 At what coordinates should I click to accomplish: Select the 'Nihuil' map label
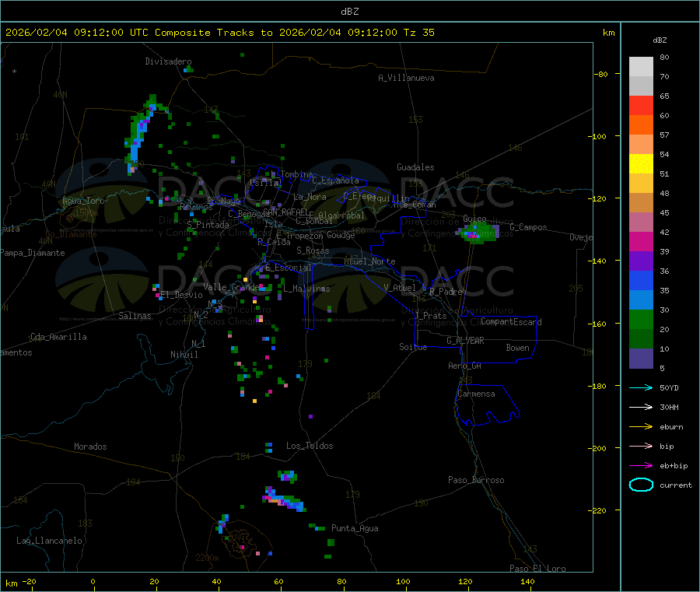point(184,355)
